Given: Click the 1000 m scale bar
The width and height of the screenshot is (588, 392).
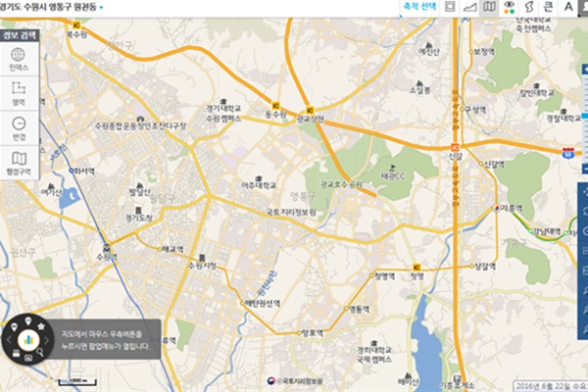Looking at the screenshot, I should (77, 381).
